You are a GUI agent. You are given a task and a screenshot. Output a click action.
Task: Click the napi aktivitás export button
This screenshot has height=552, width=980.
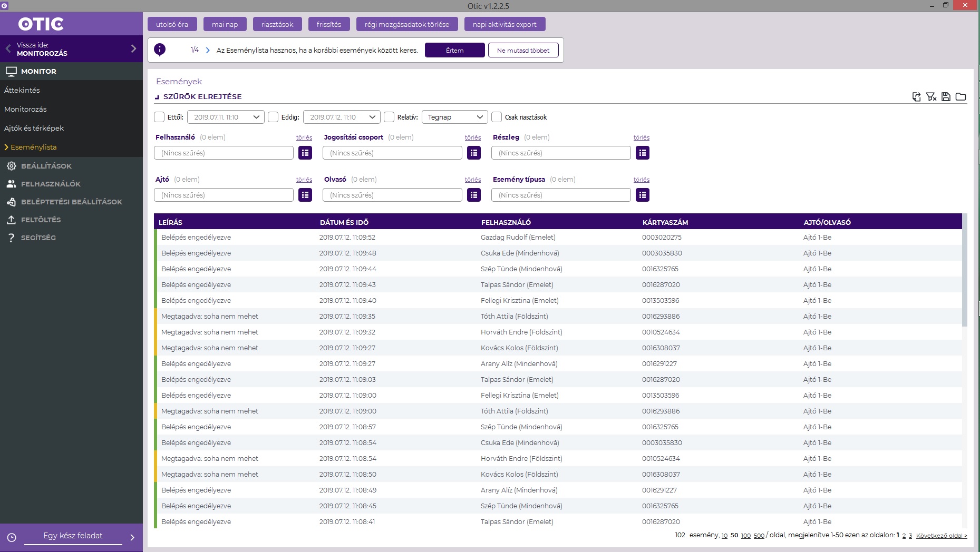pyautogui.click(x=504, y=24)
